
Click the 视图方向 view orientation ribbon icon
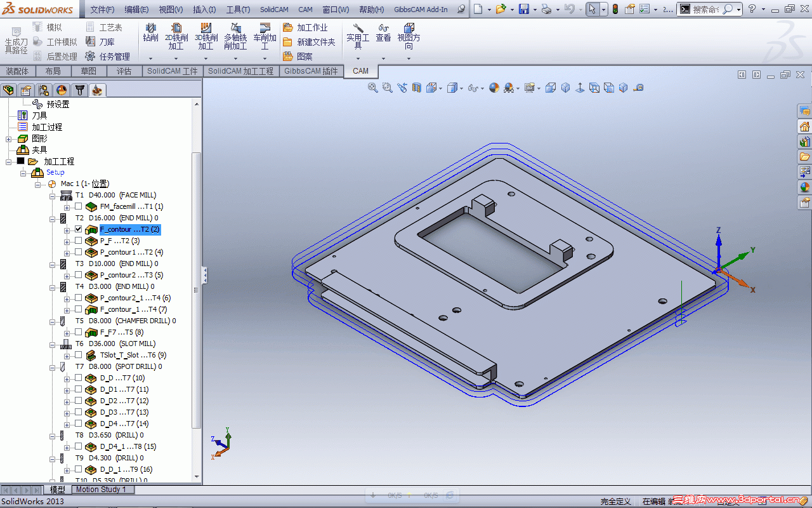point(409,28)
